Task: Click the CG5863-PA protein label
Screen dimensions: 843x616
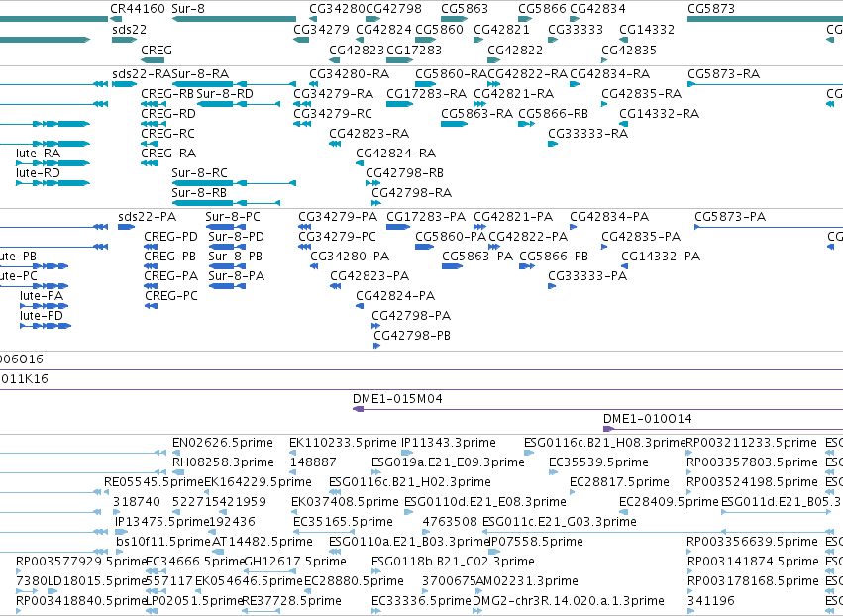Action: click(x=477, y=257)
